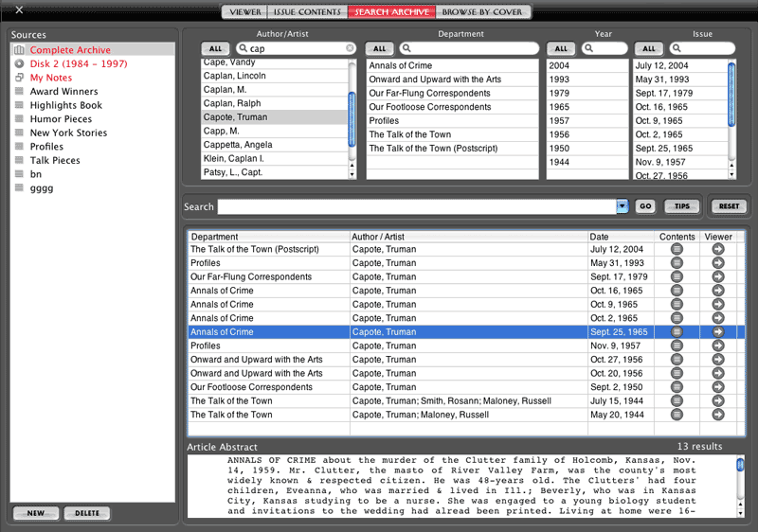
Task: Switch to the Browse by Cover tab
Action: [x=484, y=12]
